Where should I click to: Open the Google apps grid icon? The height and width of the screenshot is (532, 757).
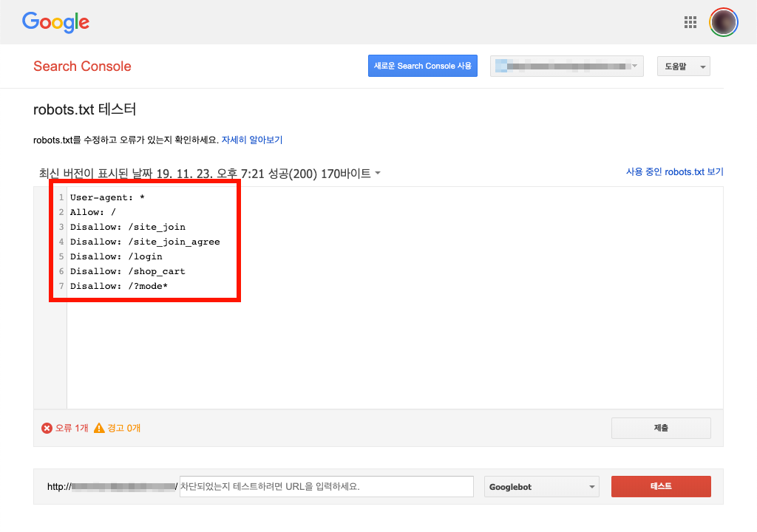tap(690, 22)
